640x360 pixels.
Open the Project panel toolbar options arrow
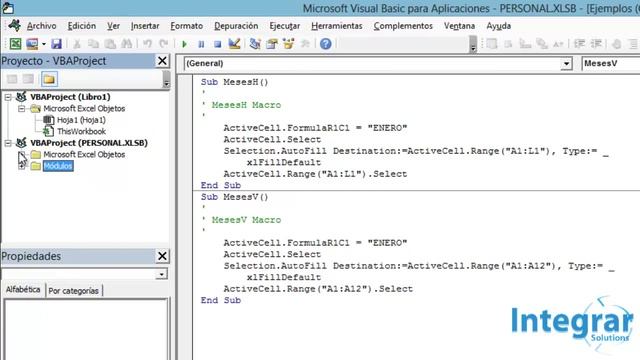[166, 79]
